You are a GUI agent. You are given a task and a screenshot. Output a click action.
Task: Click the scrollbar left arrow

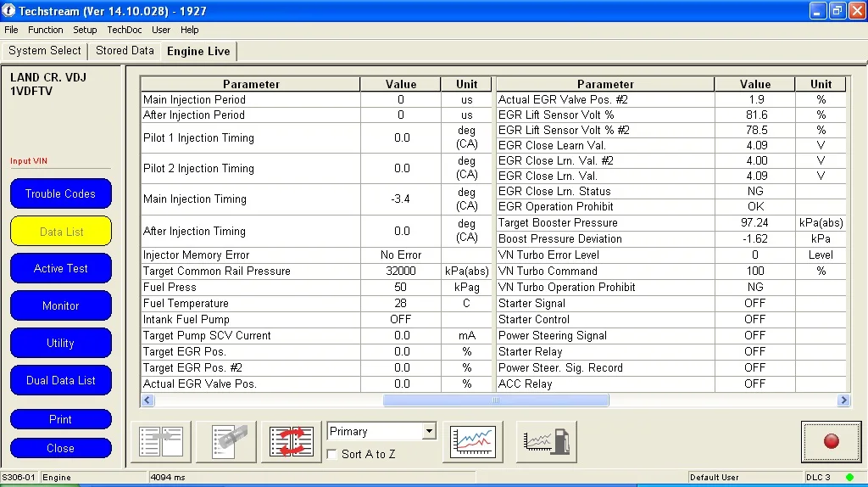(147, 400)
